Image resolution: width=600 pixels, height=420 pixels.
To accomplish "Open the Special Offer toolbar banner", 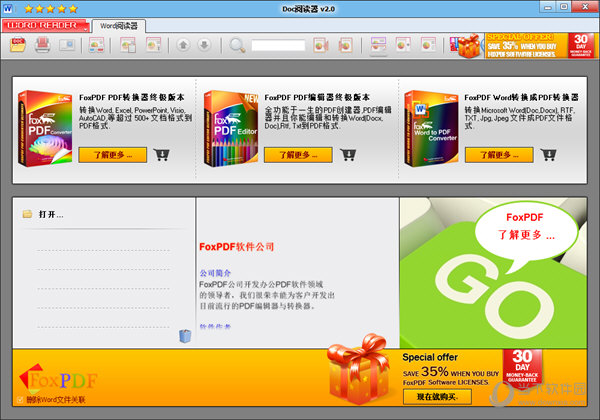I will [540, 46].
